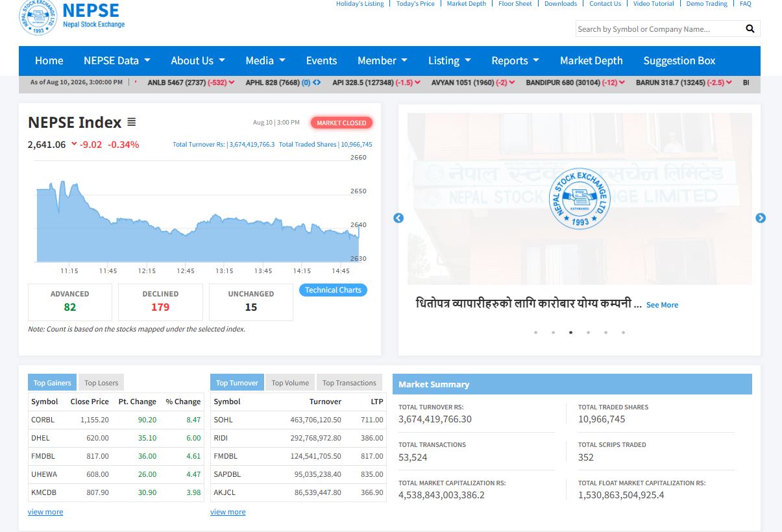Click RIDI in Top Turnover
782x532 pixels.
click(221, 438)
